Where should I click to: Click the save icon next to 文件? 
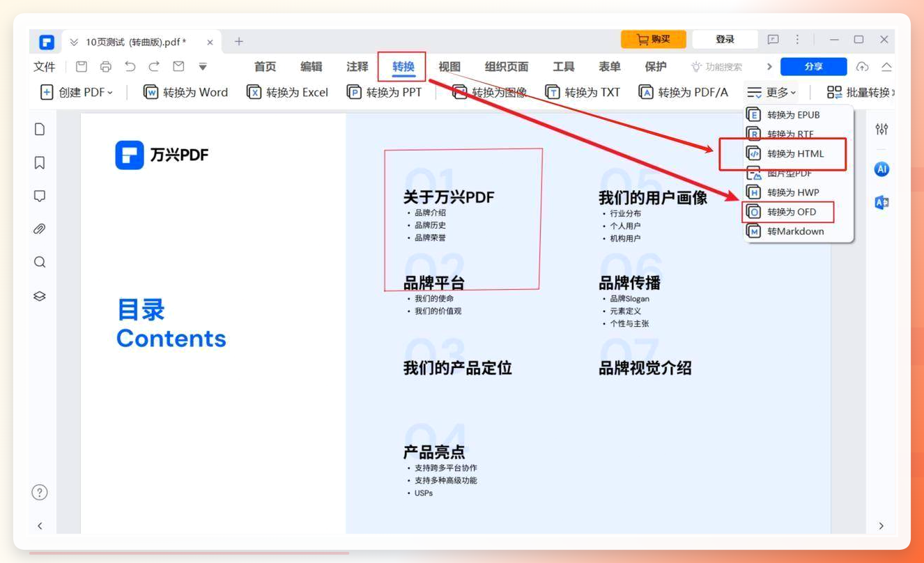[82, 67]
